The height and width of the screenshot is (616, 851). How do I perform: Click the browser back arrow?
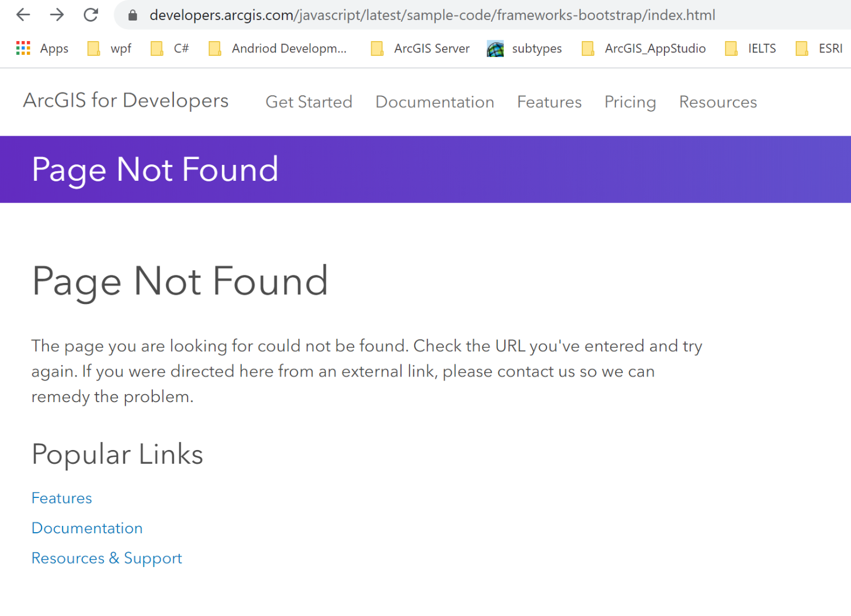[23, 15]
